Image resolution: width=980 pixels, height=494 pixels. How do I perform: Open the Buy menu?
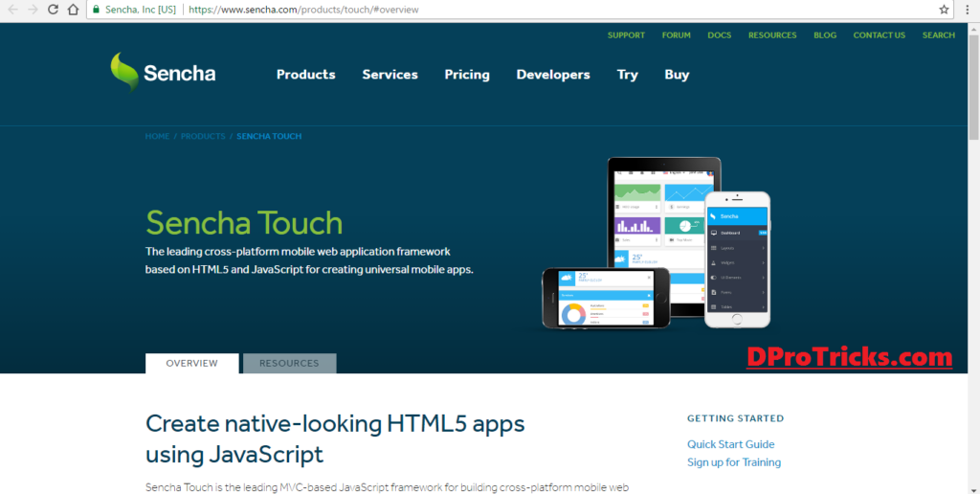[677, 75]
